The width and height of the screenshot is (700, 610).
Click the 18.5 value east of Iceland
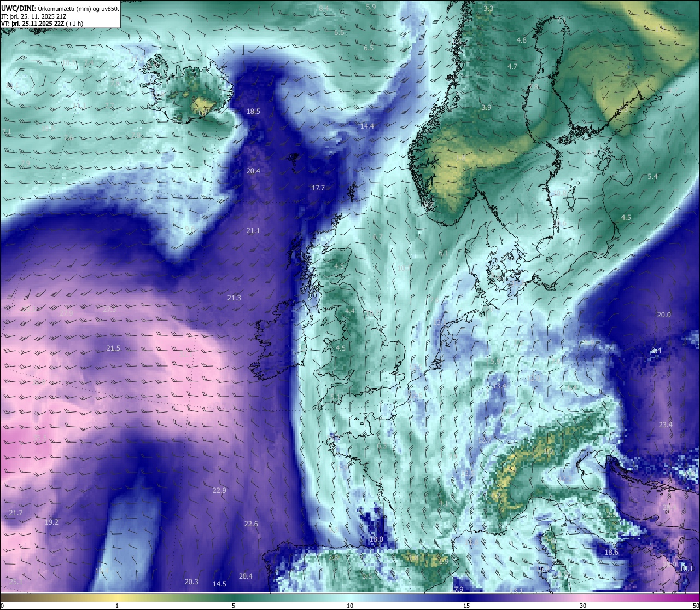(253, 111)
